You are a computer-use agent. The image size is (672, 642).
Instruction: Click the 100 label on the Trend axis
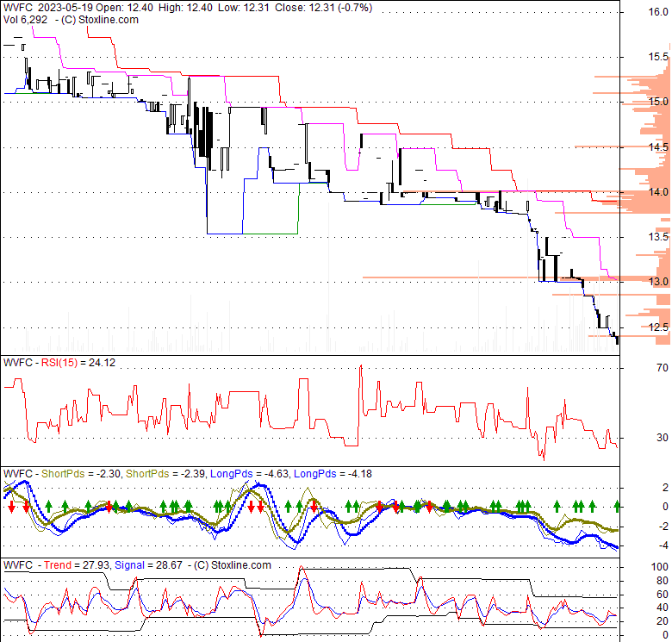click(x=660, y=567)
